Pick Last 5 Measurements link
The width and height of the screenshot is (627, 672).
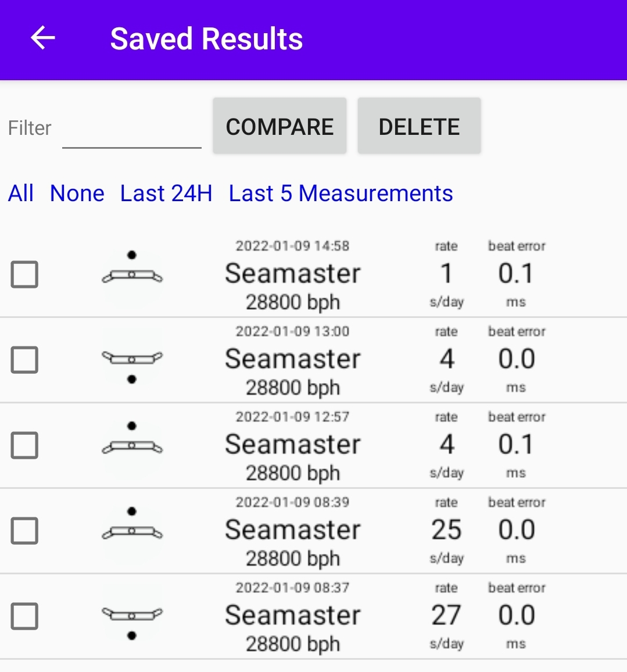(x=341, y=194)
